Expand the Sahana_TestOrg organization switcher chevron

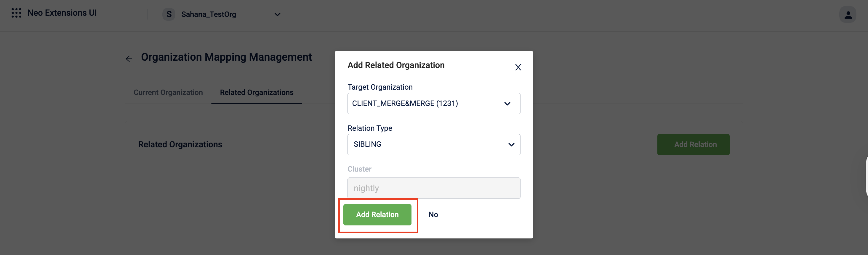277,14
